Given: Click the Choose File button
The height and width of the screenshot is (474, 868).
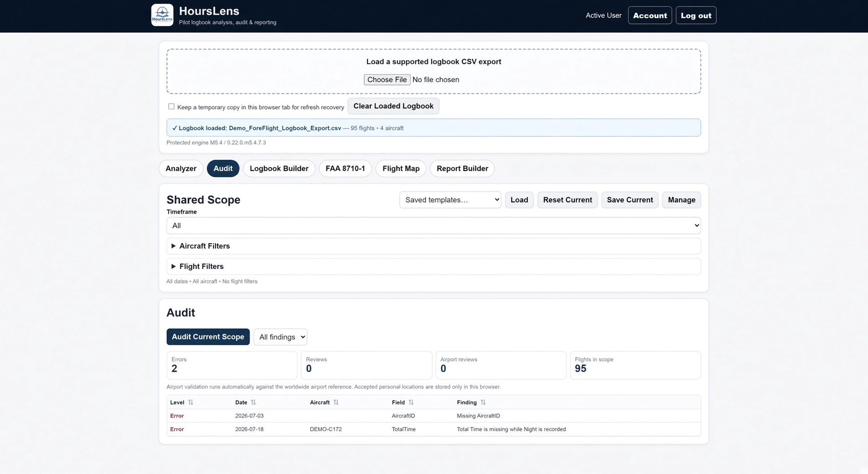Looking at the screenshot, I should 387,80.
